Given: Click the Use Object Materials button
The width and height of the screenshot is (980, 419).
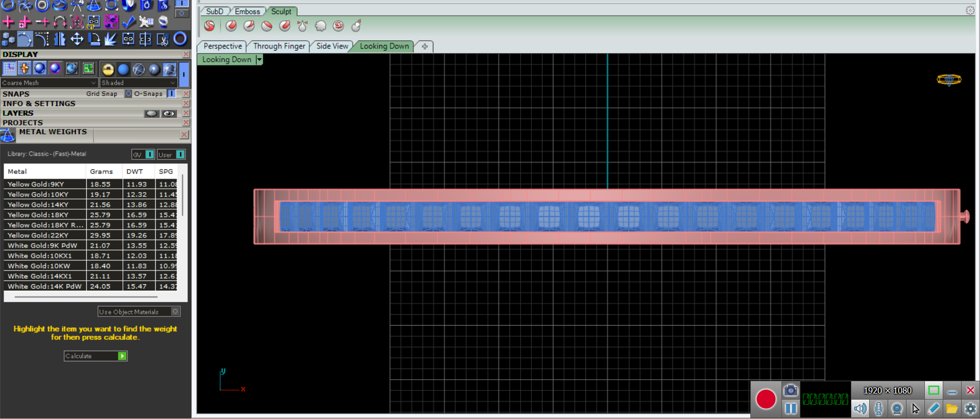Looking at the screenshot, I should click(x=139, y=312).
